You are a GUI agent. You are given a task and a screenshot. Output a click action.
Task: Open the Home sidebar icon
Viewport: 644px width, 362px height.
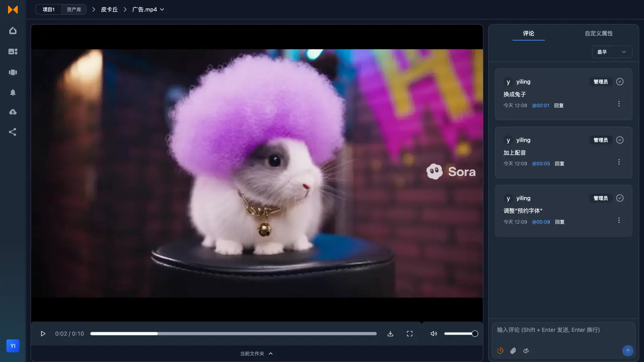(13, 31)
